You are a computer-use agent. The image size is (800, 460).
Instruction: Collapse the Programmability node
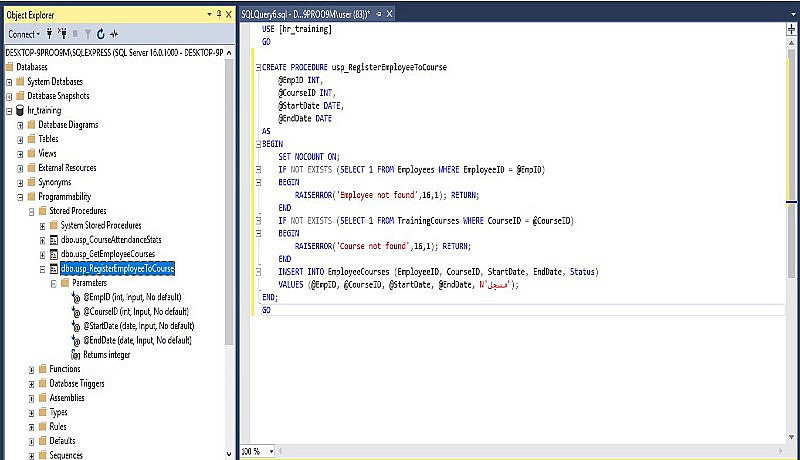(x=20, y=197)
